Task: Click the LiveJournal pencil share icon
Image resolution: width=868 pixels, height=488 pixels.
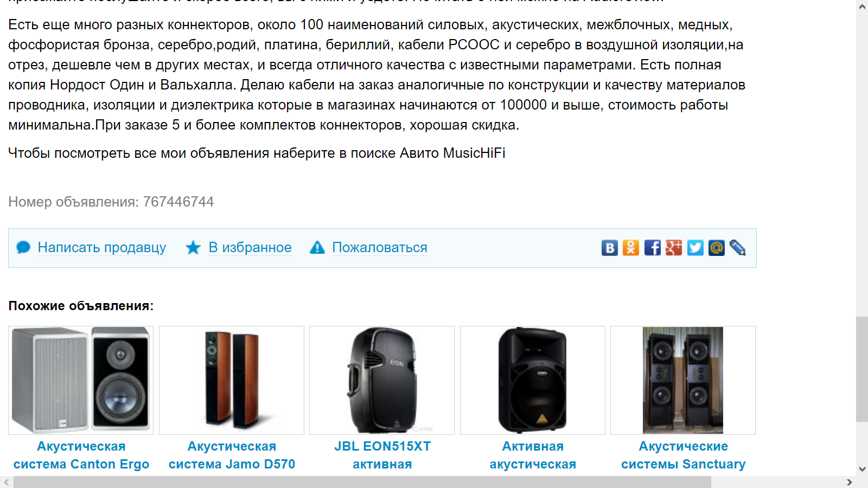Action: point(738,248)
